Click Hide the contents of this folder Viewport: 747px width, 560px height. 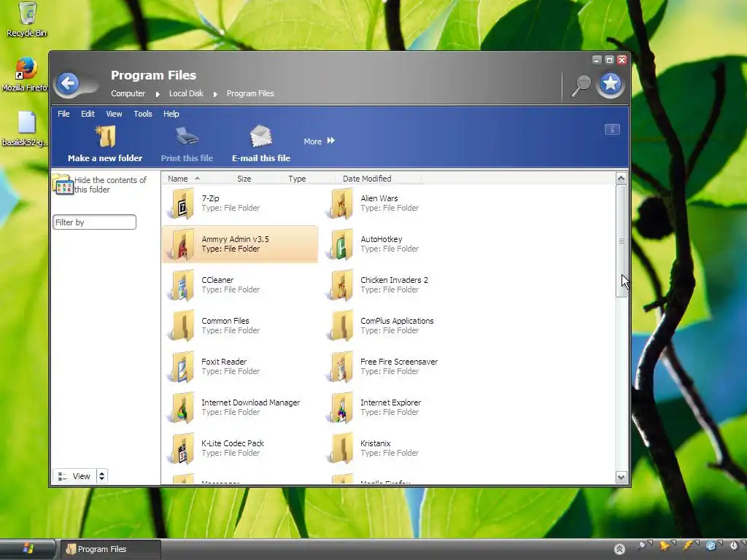point(100,184)
